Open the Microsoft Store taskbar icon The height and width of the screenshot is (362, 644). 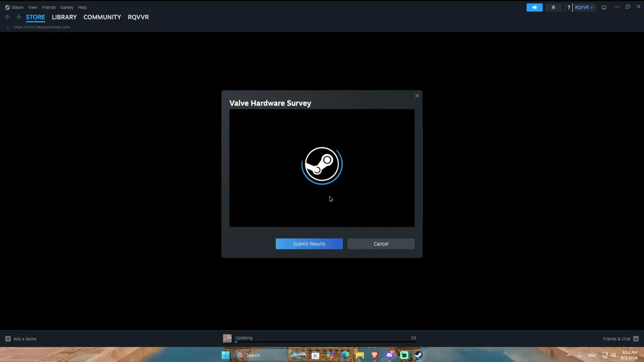(x=315, y=355)
